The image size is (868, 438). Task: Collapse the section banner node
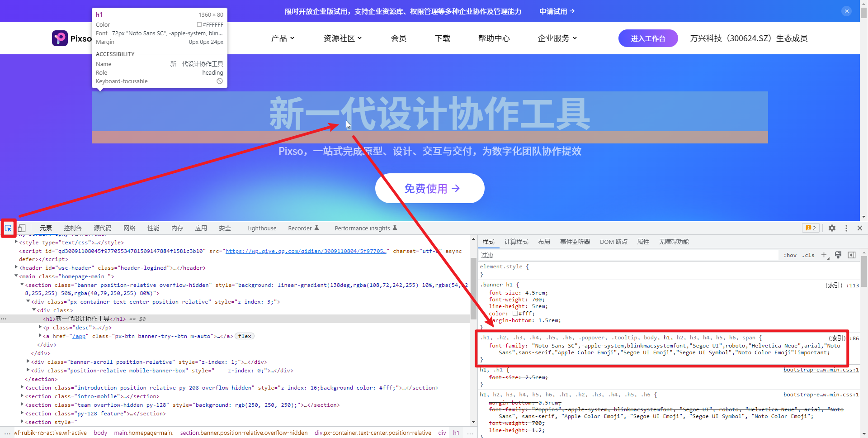22,285
